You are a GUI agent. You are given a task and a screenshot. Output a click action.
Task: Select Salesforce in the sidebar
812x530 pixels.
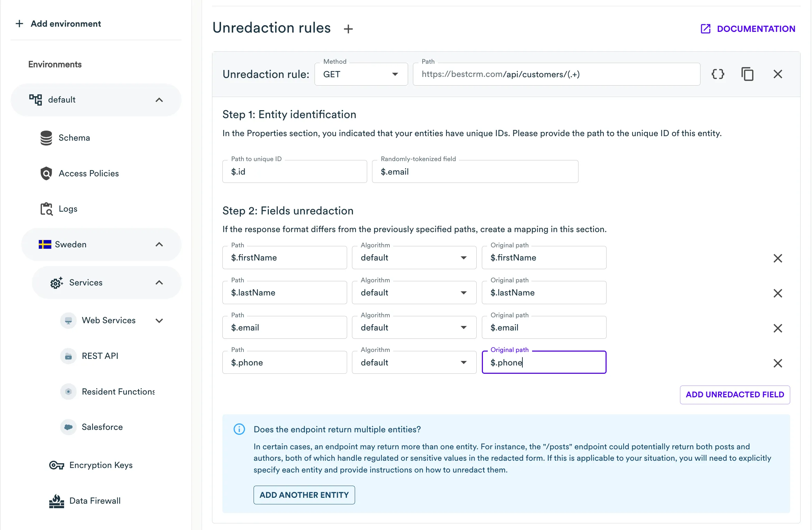tap(102, 427)
